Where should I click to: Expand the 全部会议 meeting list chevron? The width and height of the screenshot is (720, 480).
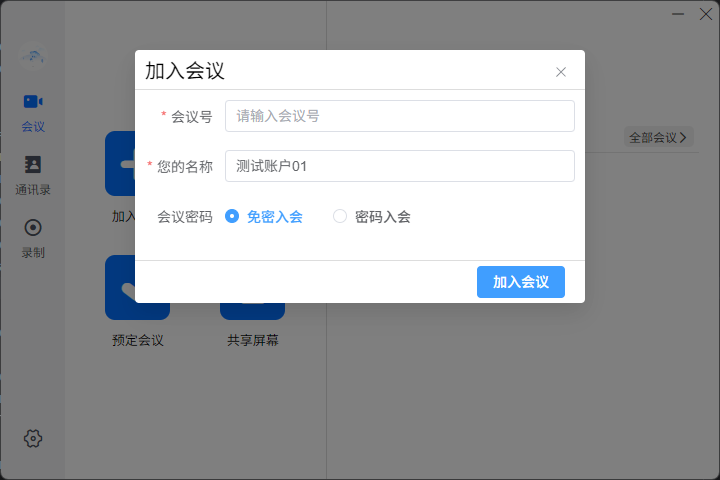[x=683, y=137]
